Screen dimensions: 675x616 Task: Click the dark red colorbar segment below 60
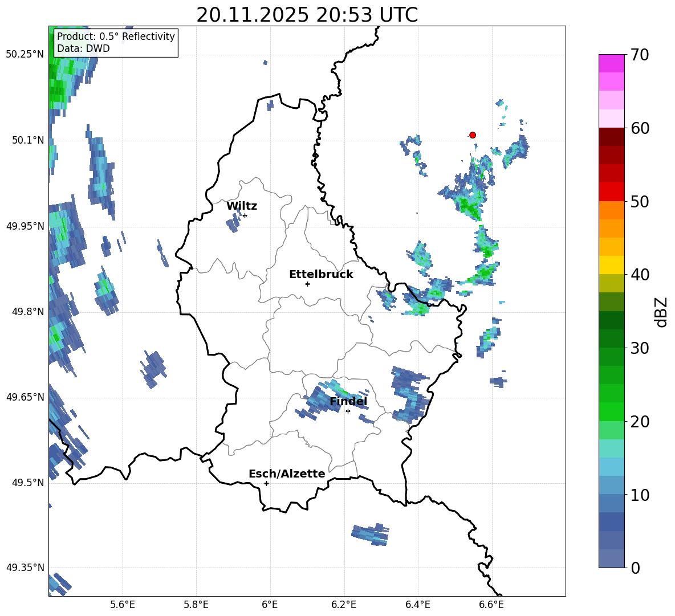(611, 136)
